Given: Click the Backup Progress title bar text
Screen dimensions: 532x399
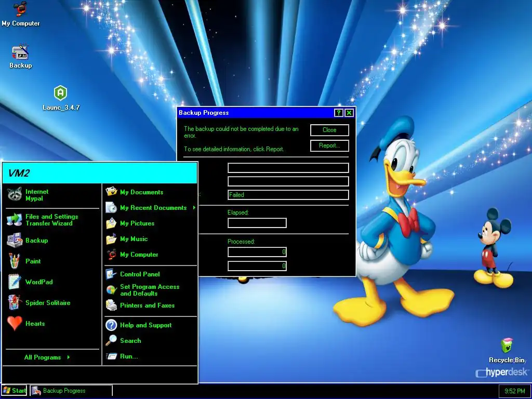Looking at the screenshot, I should click(204, 113).
